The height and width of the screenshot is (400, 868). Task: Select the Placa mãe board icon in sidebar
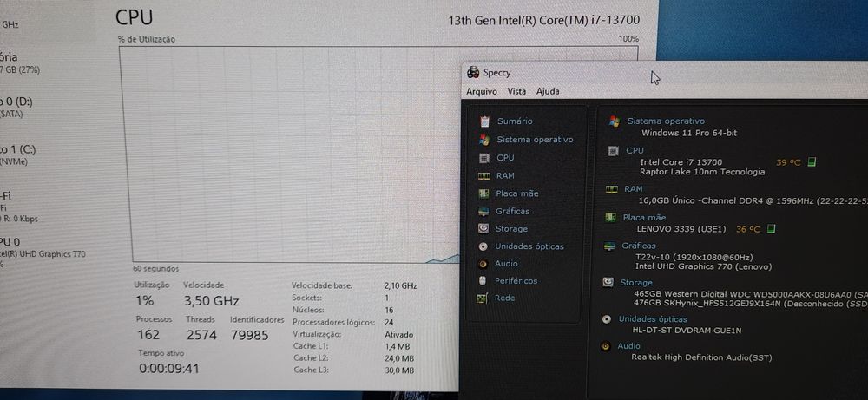coord(483,193)
